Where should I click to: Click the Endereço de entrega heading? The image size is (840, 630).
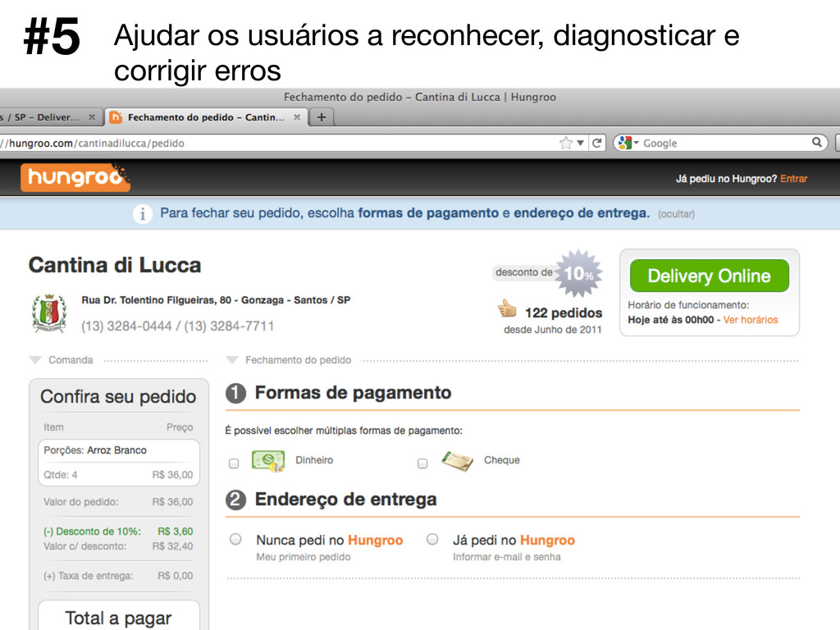coord(345,500)
